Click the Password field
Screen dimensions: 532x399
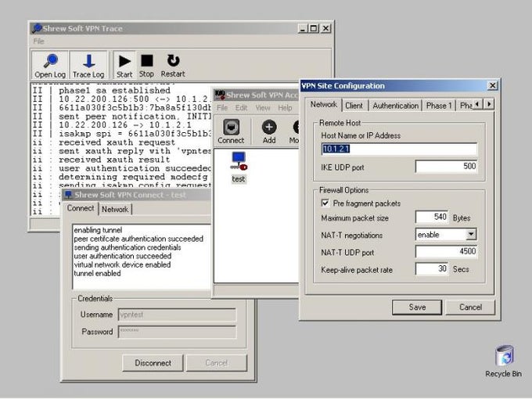[177, 332]
